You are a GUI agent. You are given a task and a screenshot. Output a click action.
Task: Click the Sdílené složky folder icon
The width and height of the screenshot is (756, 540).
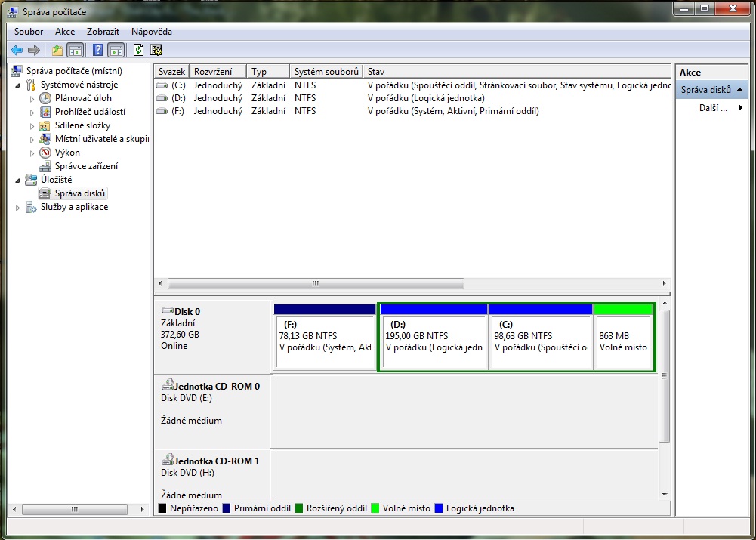[45, 125]
